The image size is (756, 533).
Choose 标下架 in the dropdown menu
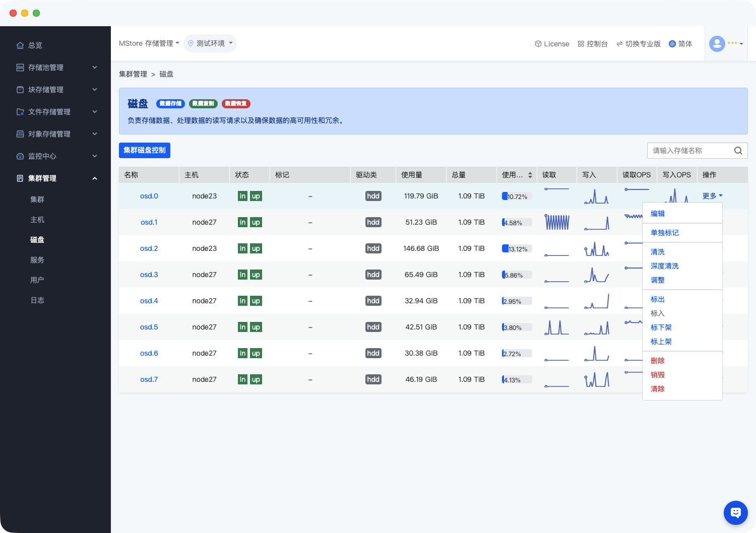(x=661, y=327)
